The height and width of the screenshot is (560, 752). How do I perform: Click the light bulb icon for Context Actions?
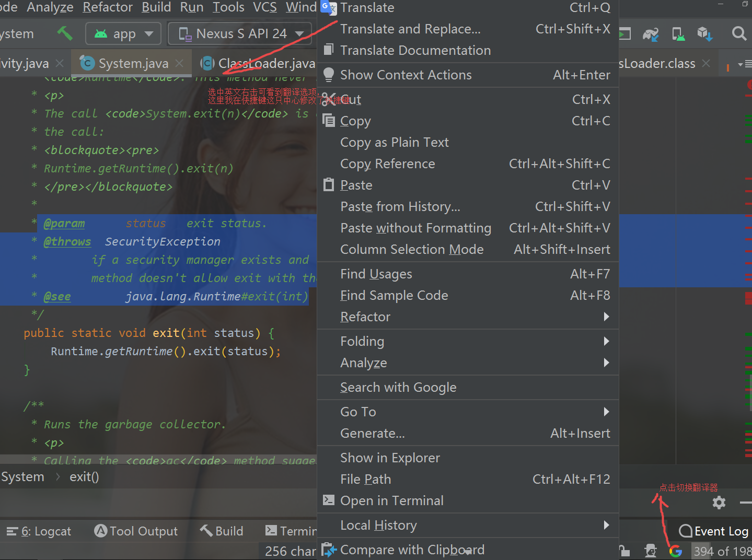pyautogui.click(x=328, y=75)
